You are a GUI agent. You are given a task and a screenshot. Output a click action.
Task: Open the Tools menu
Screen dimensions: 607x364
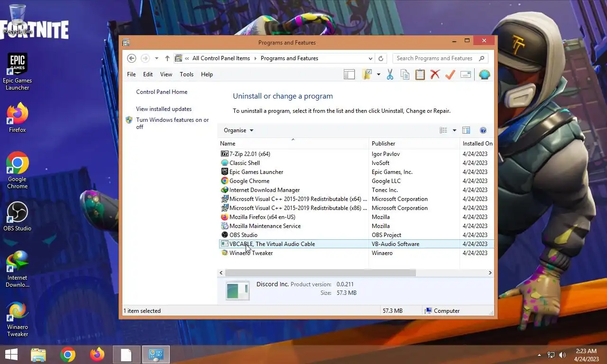point(186,74)
